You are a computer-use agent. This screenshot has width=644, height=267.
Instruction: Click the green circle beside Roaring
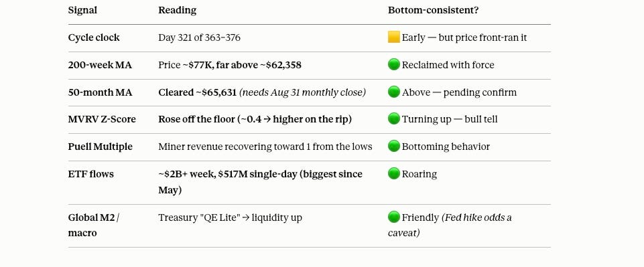coord(393,173)
